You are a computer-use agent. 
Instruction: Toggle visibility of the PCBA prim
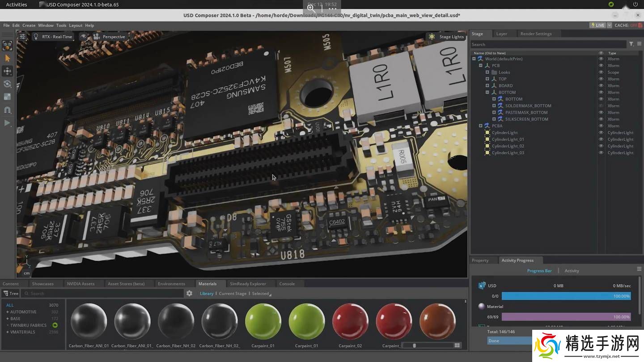601,126
